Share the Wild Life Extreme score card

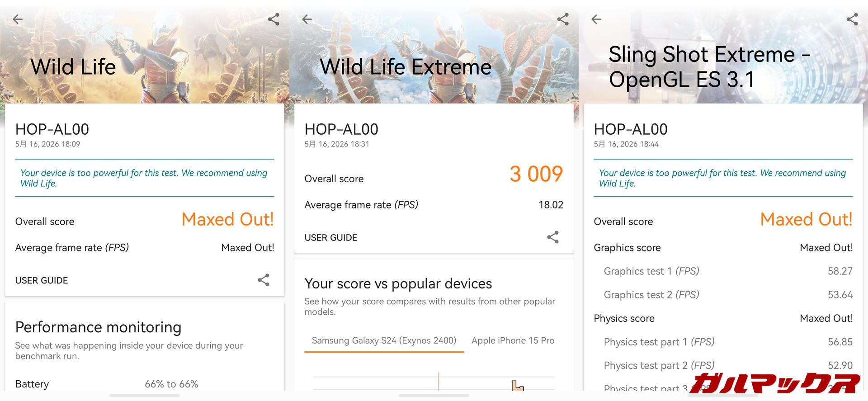click(x=553, y=237)
